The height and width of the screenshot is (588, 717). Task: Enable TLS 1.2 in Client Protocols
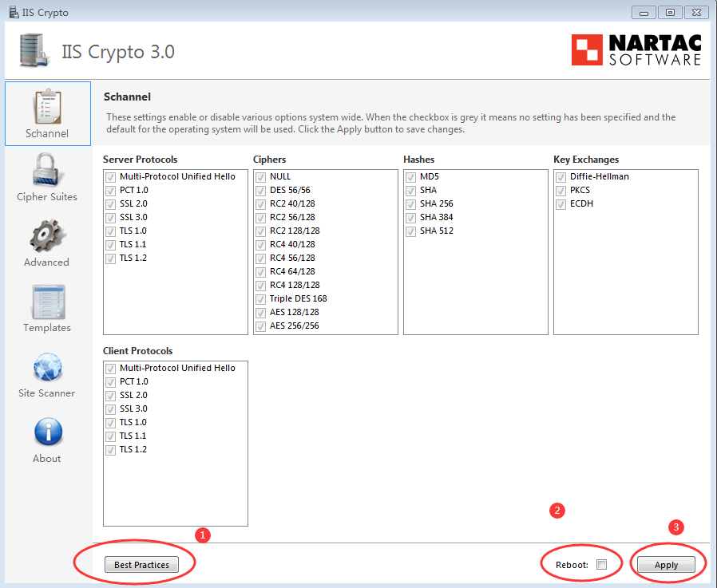[110, 449]
